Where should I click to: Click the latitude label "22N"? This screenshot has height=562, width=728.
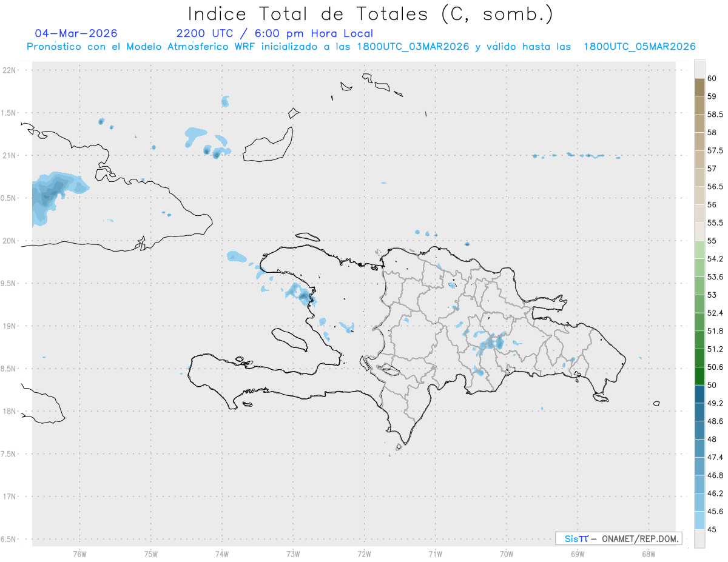(10, 70)
